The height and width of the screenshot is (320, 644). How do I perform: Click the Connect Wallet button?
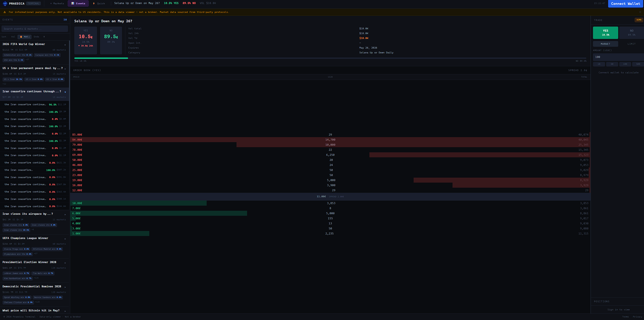(626, 4)
